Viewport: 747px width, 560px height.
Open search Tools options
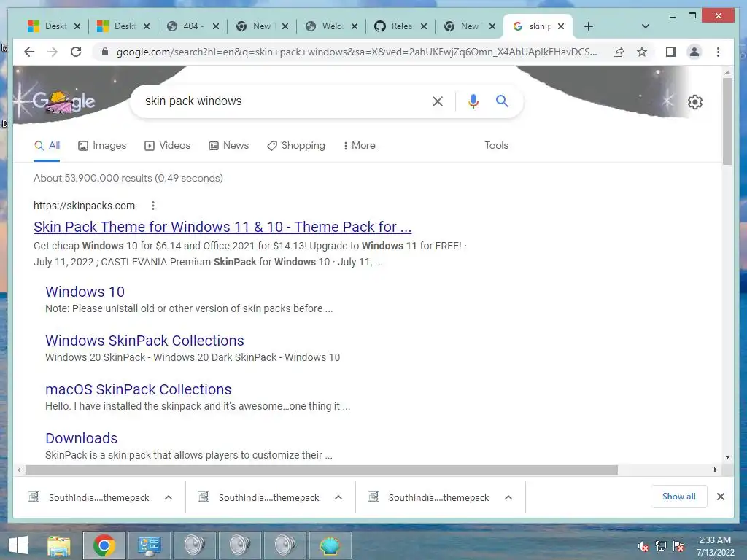point(496,145)
